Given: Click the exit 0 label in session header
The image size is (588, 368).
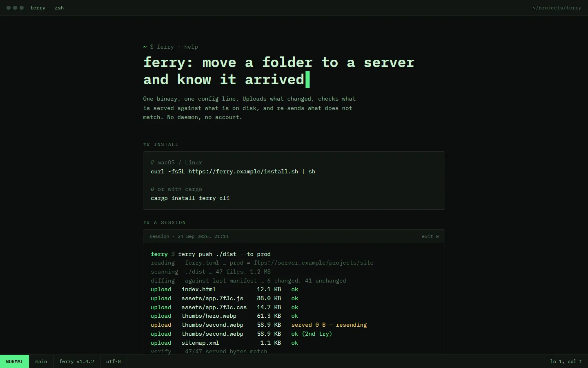Looking at the screenshot, I should pyautogui.click(x=430, y=236).
